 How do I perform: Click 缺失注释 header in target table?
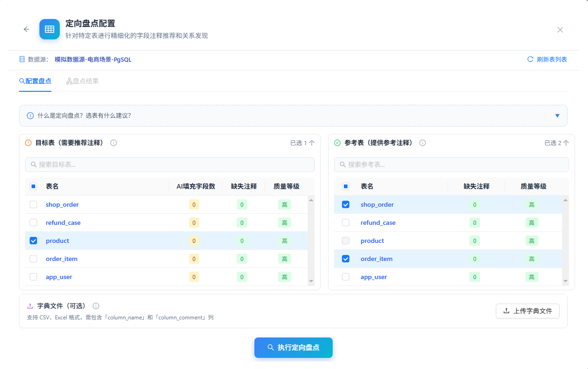(x=244, y=186)
